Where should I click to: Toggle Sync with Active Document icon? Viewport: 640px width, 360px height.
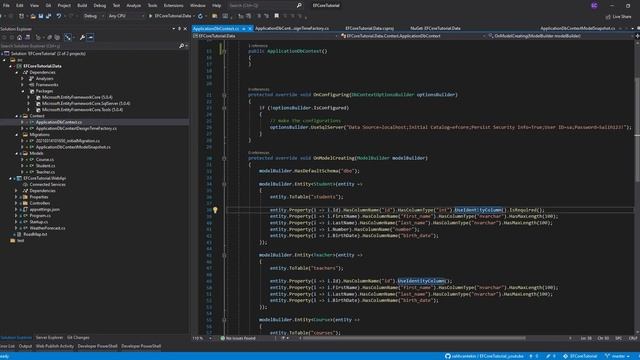[x=68, y=37]
